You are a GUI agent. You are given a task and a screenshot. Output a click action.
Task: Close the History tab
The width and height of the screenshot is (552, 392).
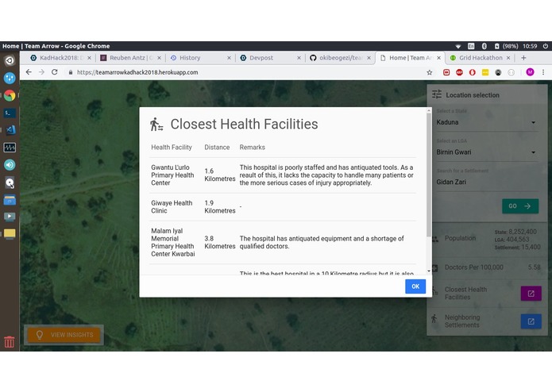tap(229, 58)
